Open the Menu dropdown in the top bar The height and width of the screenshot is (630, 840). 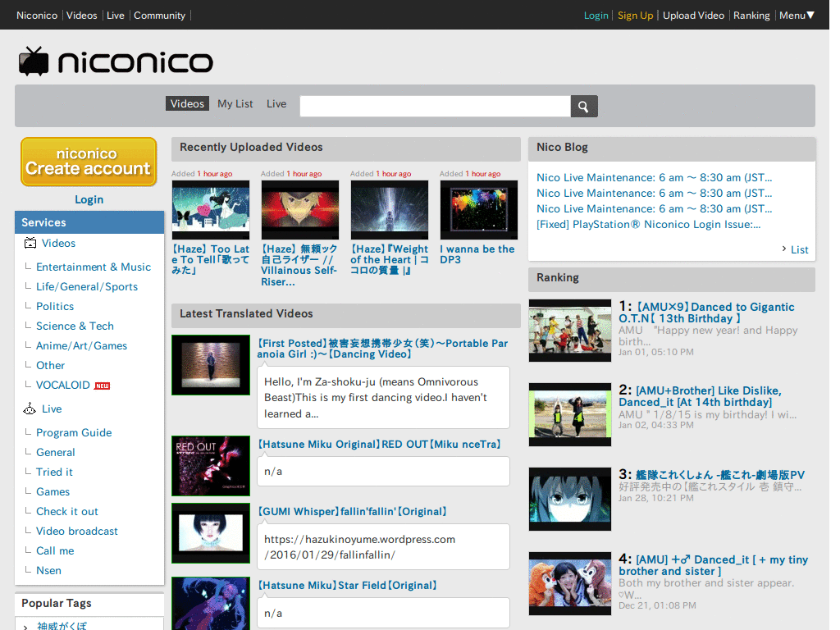tap(794, 15)
